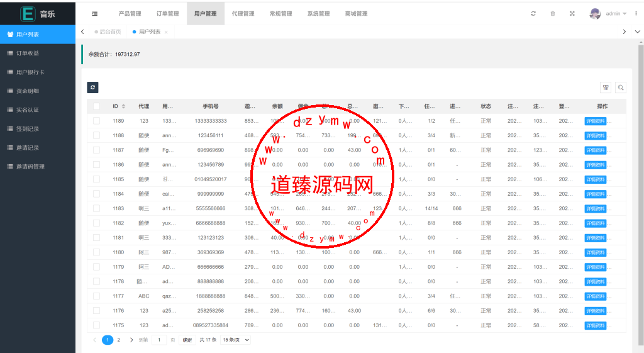
Task: Open the 用户管理 top menu
Action: tap(206, 14)
